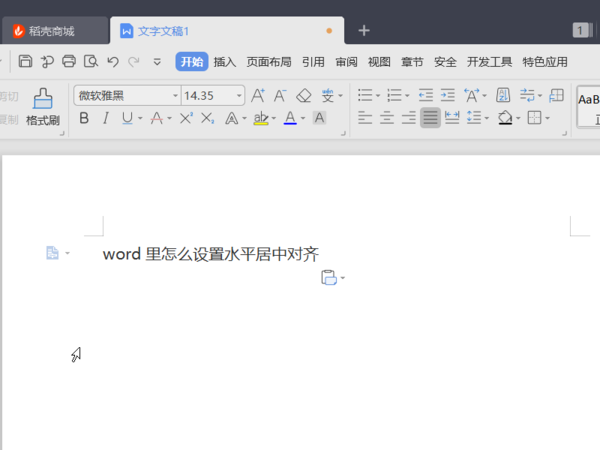Click the Export to PDF icon
The width and height of the screenshot is (600, 450).
(47, 61)
